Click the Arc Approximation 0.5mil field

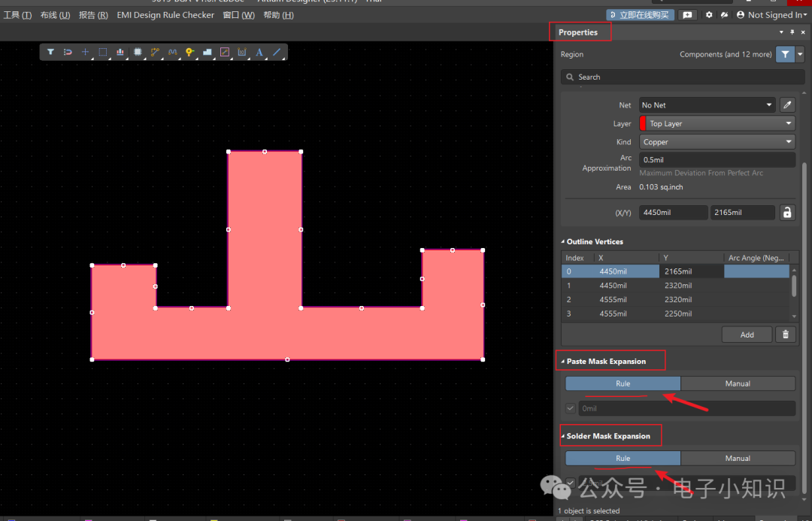click(x=717, y=160)
